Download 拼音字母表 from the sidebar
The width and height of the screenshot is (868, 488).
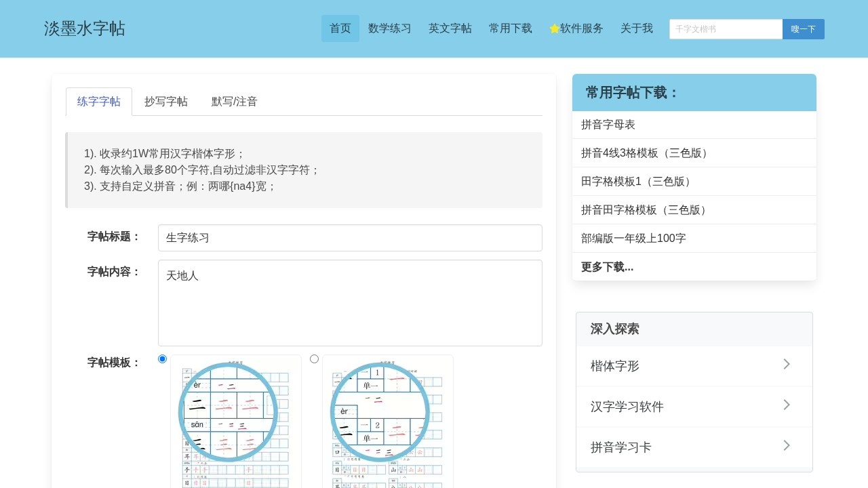click(608, 125)
